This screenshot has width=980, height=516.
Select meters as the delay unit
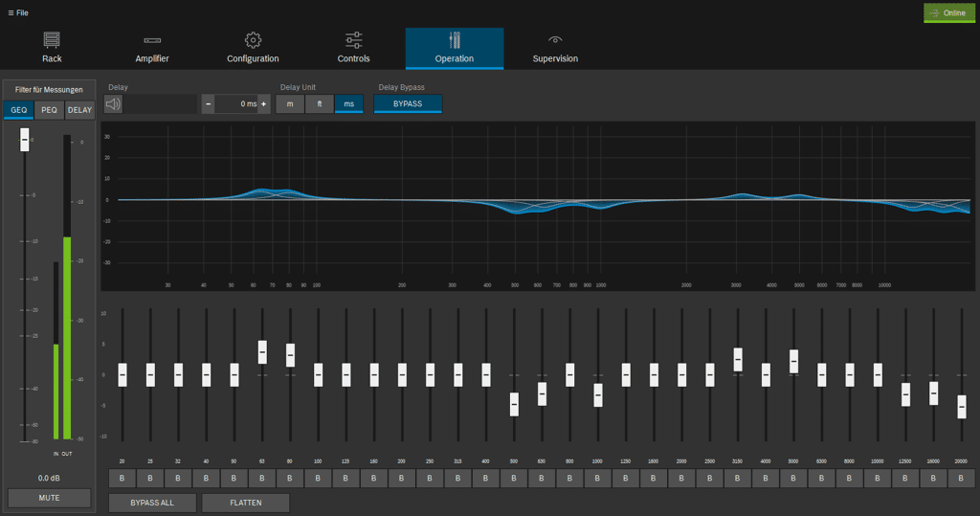point(290,103)
